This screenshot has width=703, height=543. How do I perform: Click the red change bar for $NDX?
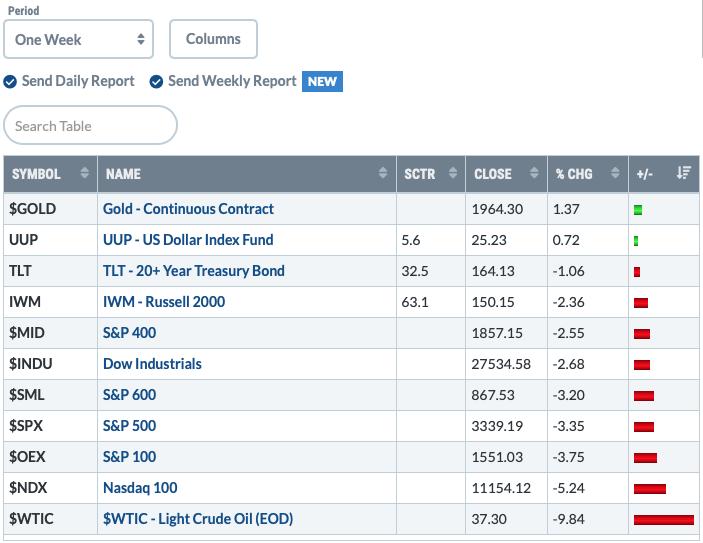pos(650,489)
